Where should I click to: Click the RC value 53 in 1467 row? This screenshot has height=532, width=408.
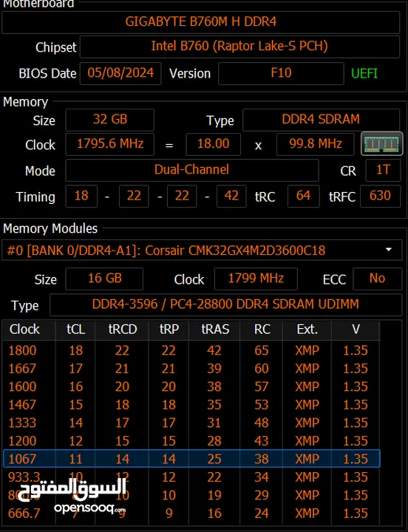click(x=262, y=405)
